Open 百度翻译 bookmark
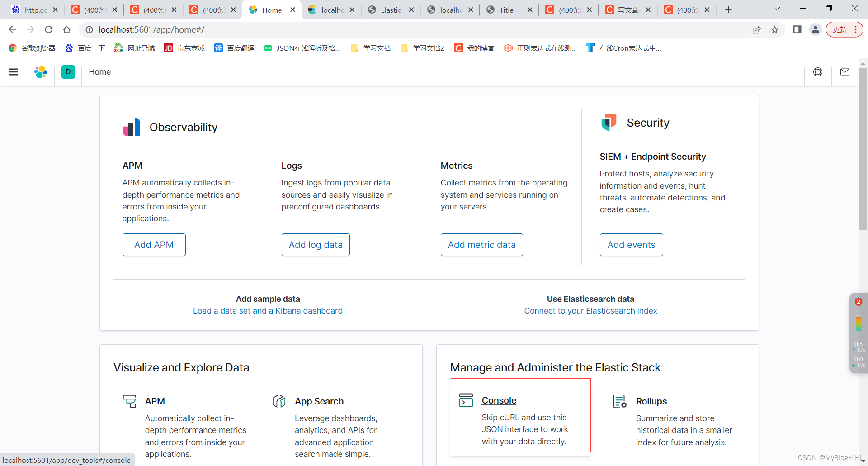The image size is (868, 466). (234, 48)
